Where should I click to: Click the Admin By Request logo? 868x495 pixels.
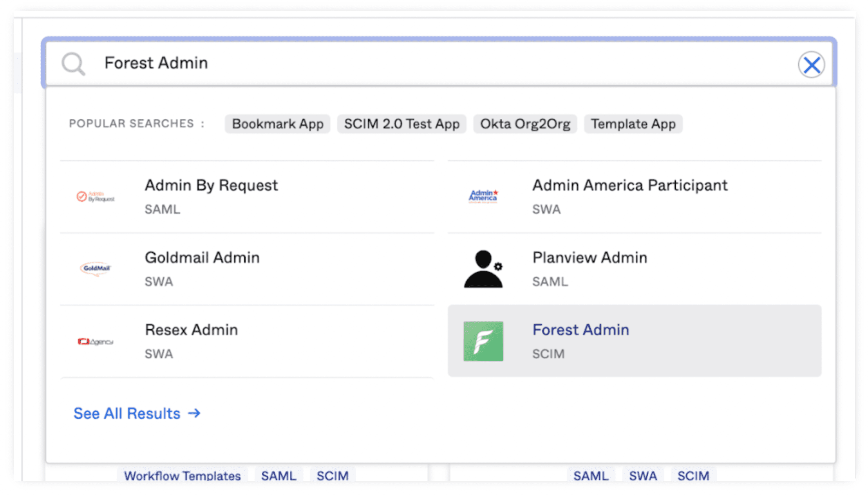point(95,197)
